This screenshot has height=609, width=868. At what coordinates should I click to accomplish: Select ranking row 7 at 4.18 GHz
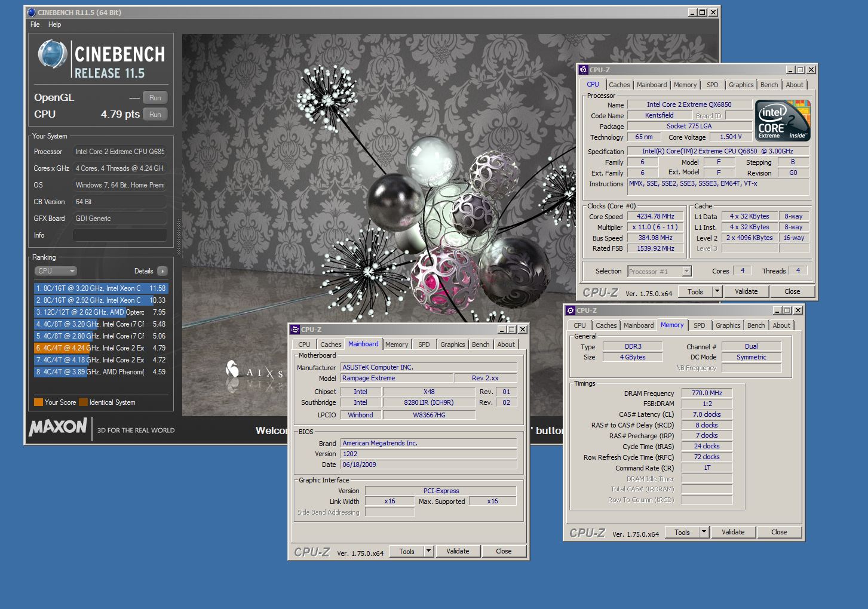[x=101, y=360]
